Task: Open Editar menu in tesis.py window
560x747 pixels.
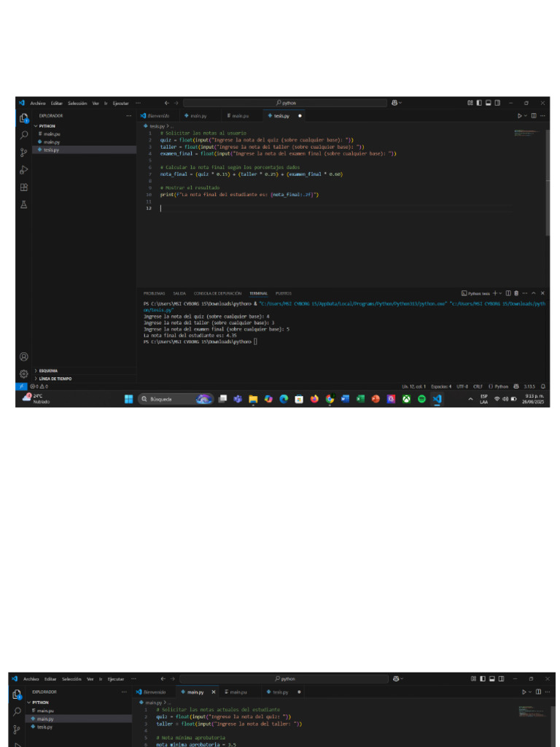Action: 57,103
